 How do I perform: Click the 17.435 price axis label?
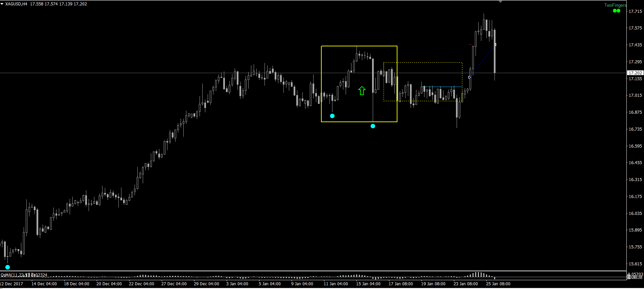pos(635,45)
